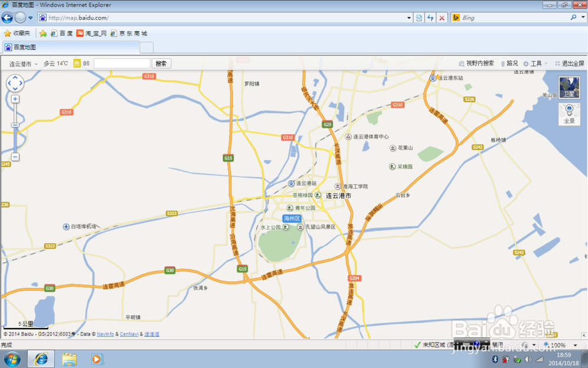
Task: Click the compatibility view icon
Action: [419, 18]
